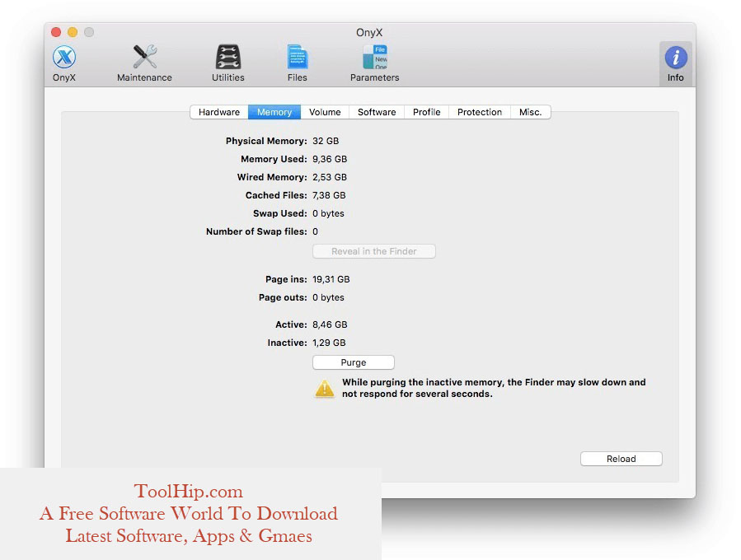Click the Wired Memory label
Image resolution: width=741 pixels, height=560 pixels.
(x=272, y=177)
